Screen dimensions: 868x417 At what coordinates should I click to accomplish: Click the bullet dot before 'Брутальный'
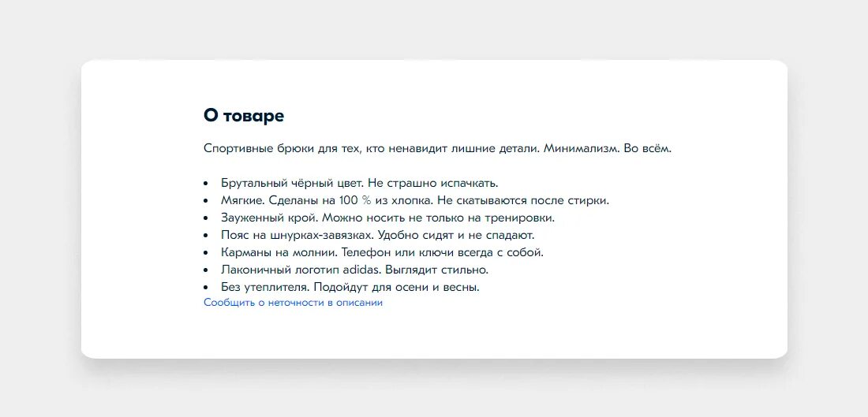point(206,184)
